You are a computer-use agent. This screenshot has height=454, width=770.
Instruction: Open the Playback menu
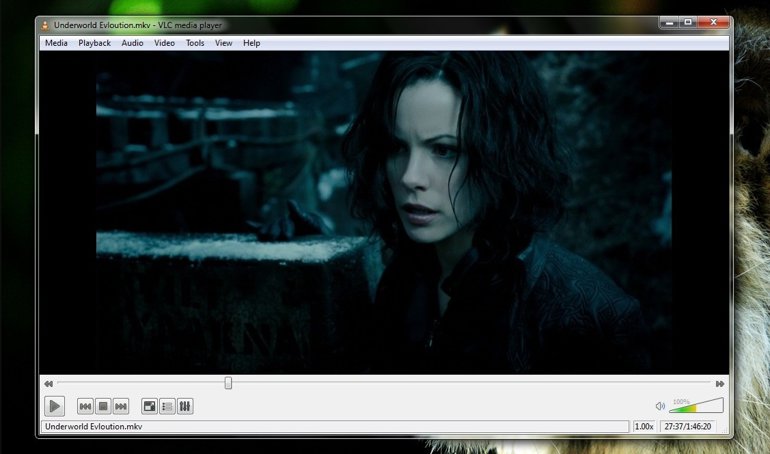[95, 43]
